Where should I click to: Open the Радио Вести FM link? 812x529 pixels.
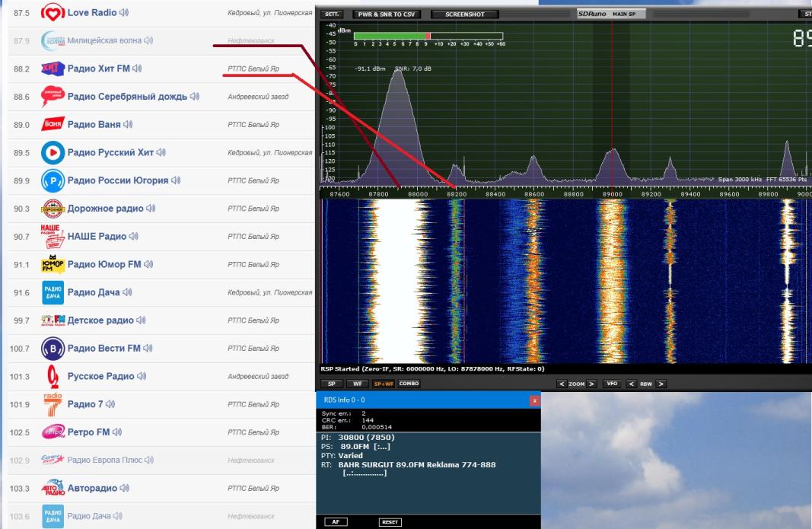(104, 348)
